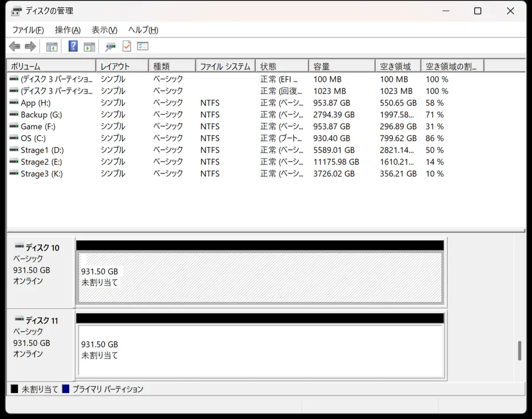Click the drive icon of Strage2 (E:) row
Viewport: 532px width, 419px height.
[14, 162]
